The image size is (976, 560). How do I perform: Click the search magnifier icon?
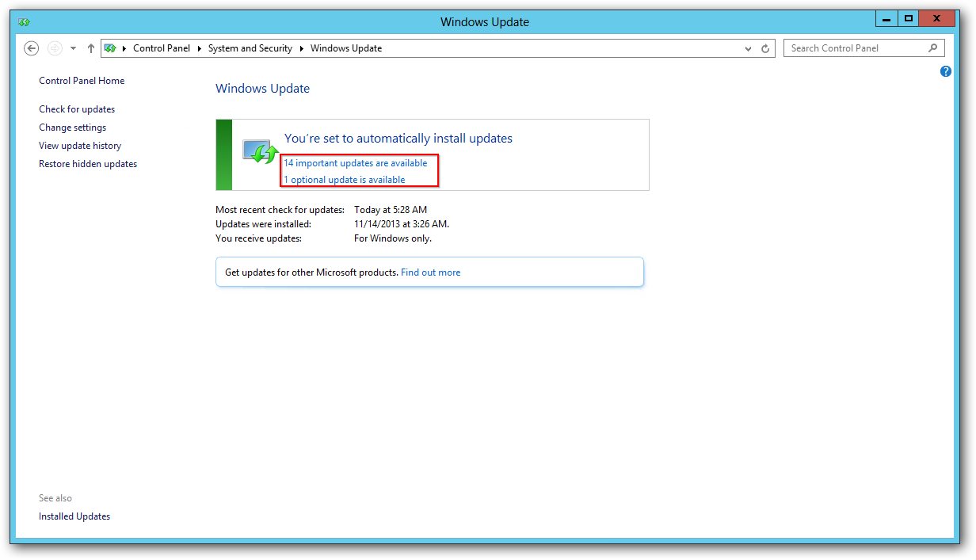[x=932, y=48]
